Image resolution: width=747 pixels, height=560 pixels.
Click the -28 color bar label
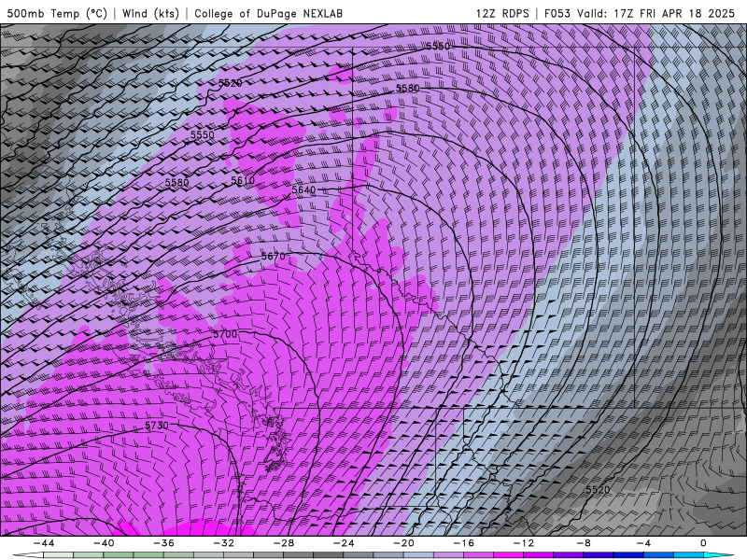pos(284,543)
